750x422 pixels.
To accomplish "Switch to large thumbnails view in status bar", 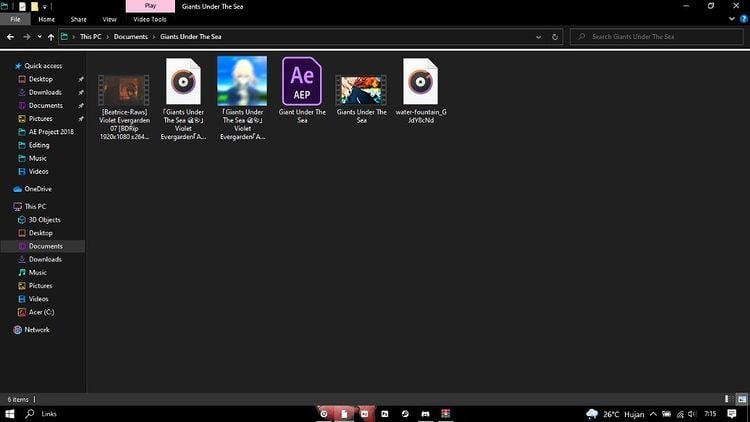I will (742, 399).
